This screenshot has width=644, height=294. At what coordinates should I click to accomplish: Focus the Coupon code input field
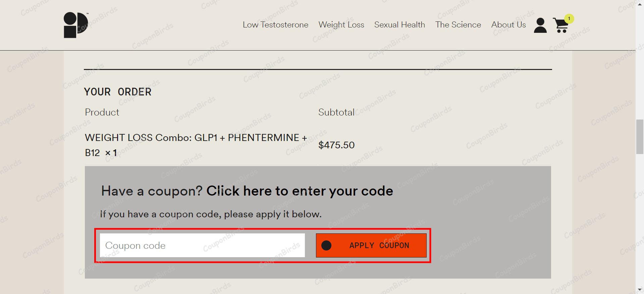202,245
